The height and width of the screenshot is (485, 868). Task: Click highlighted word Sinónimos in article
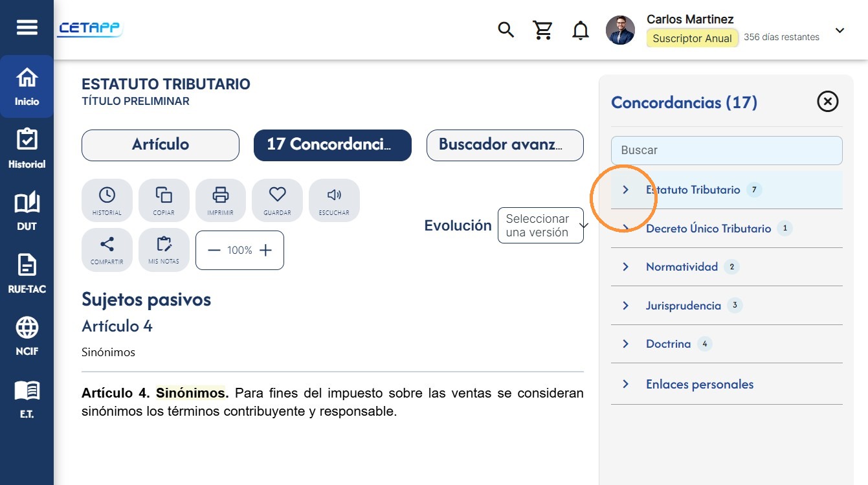[190, 393]
